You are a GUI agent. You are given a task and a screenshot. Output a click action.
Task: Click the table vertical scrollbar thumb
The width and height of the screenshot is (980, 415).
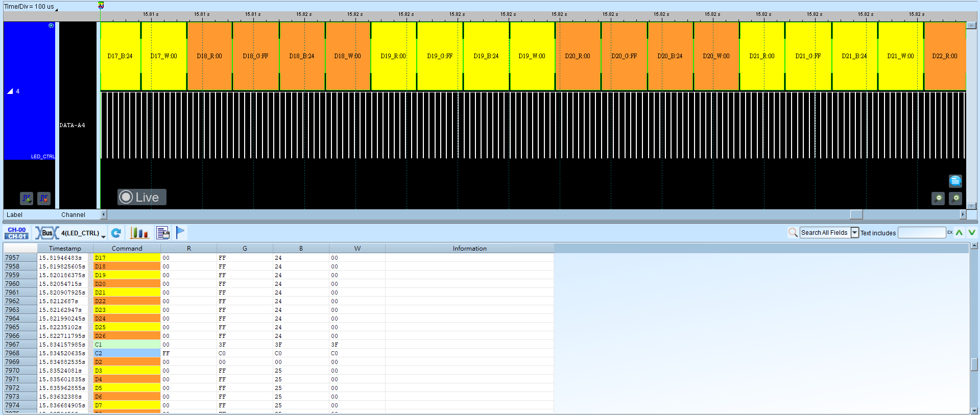[974, 364]
